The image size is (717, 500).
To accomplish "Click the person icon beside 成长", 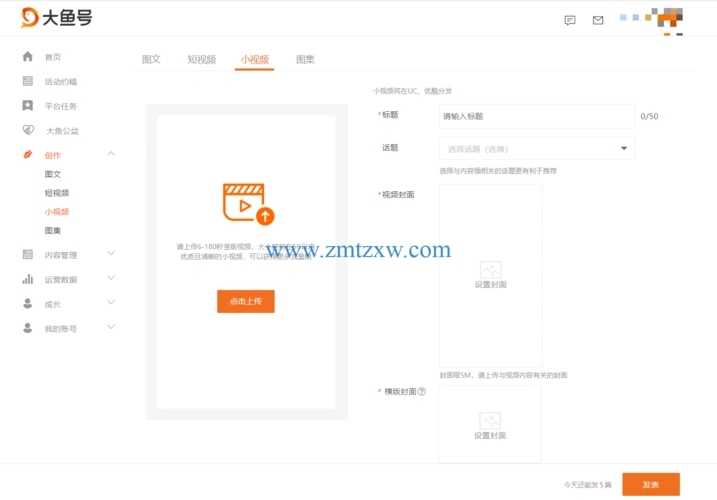I will click(28, 303).
